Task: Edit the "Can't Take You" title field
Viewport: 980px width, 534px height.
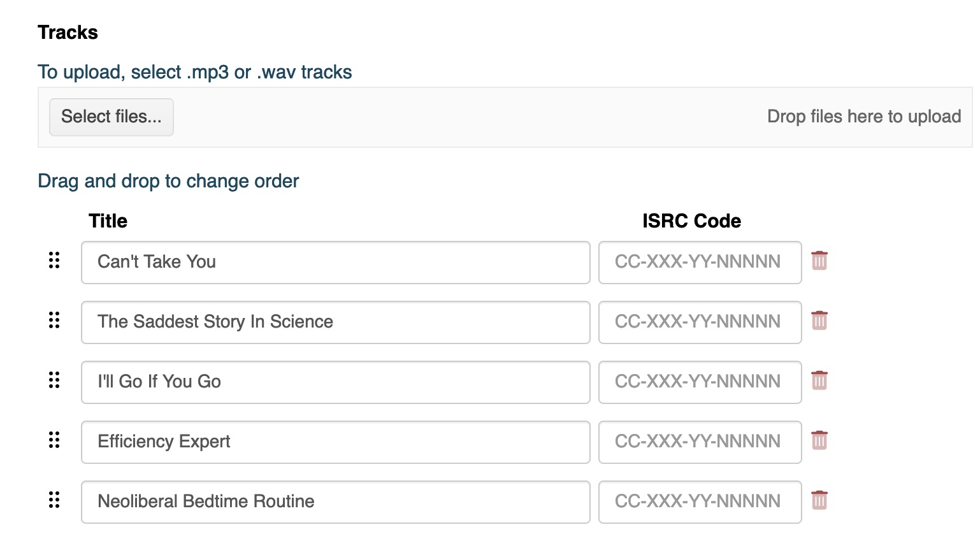Action: [x=335, y=262]
